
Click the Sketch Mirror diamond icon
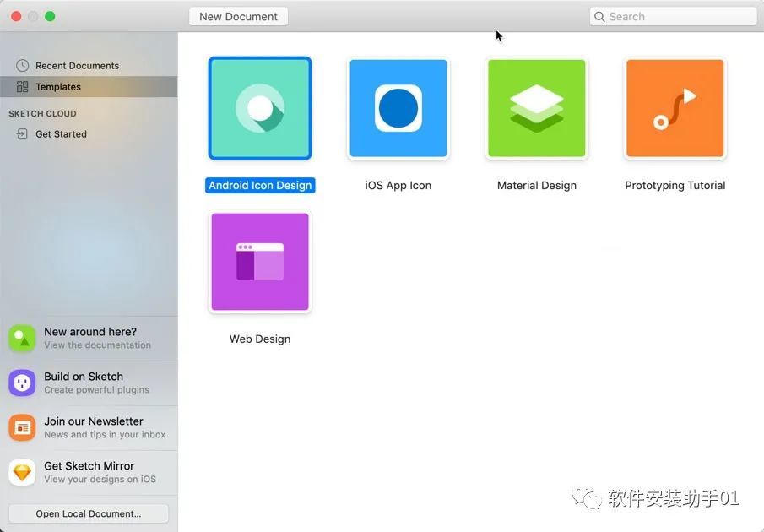[22, 473]
